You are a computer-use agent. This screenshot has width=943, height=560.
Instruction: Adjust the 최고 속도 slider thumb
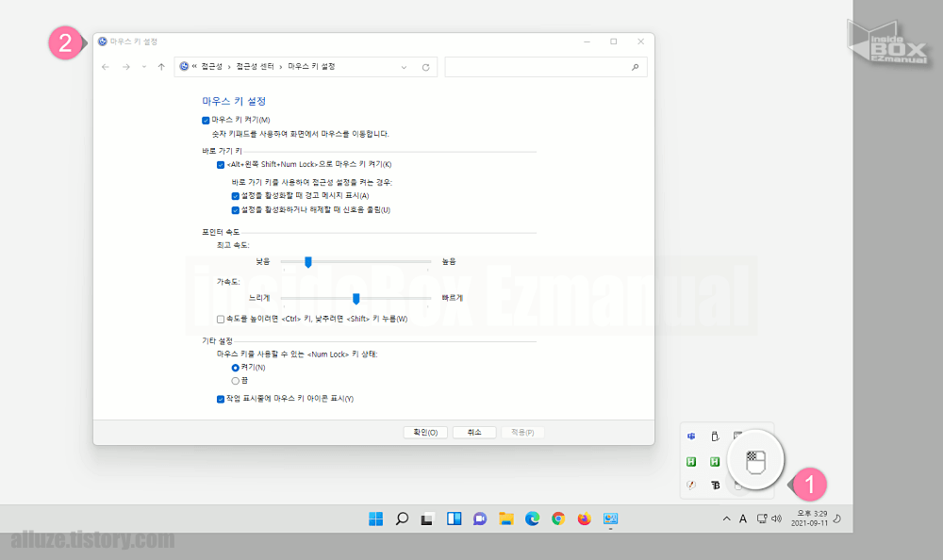coord(308,262)
